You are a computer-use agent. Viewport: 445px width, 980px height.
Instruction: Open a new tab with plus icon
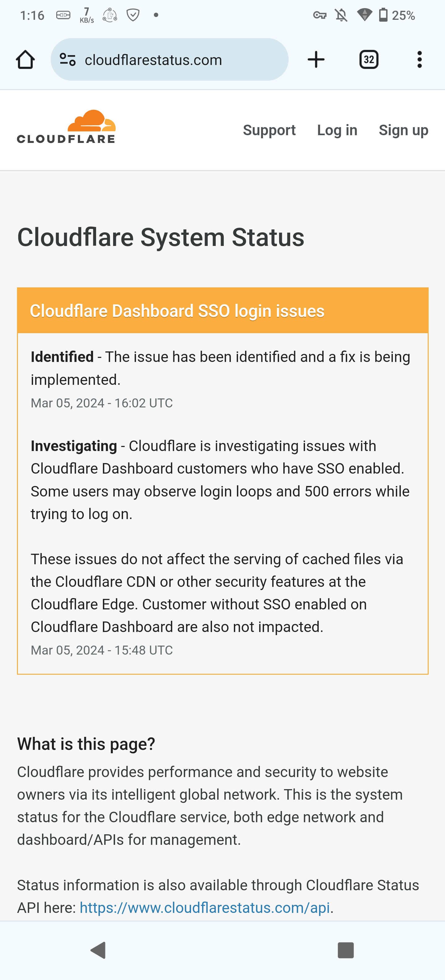click(316, 60)
